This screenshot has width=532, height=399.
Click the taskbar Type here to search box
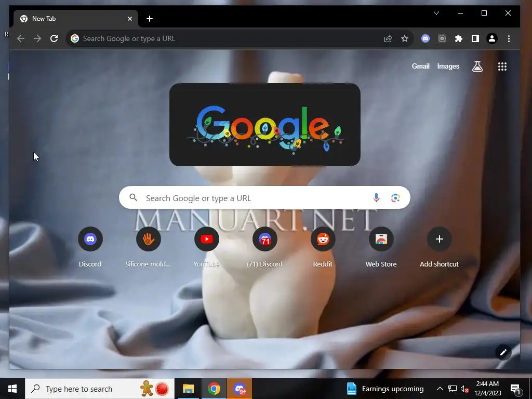pos(100,389)
